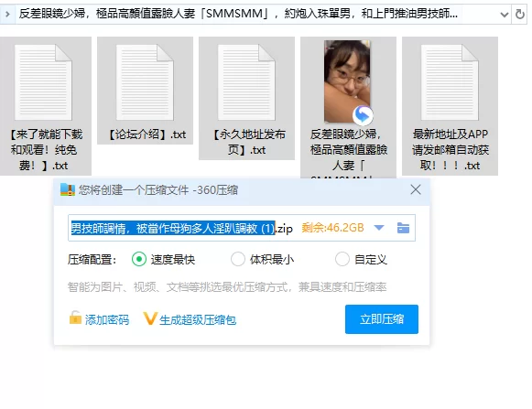The height and width of the screenshot is (409, 532).
Task: Select the video file thumbnail
Action: pyautogui.click(x=347, y=81)
